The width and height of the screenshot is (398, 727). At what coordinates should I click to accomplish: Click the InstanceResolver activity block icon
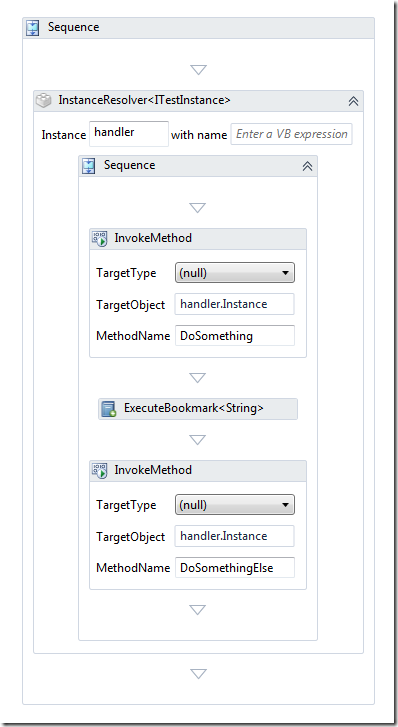(x=44, y=100)
